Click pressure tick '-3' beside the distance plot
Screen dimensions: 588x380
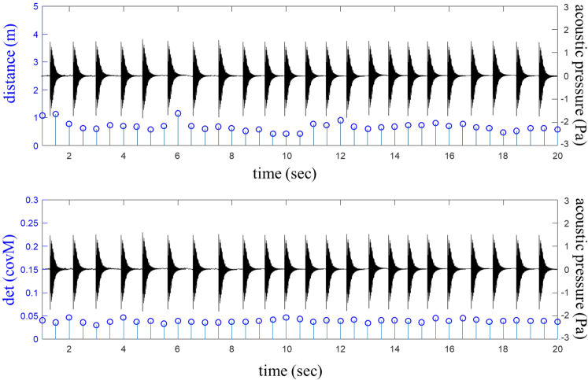coord(564,144)
